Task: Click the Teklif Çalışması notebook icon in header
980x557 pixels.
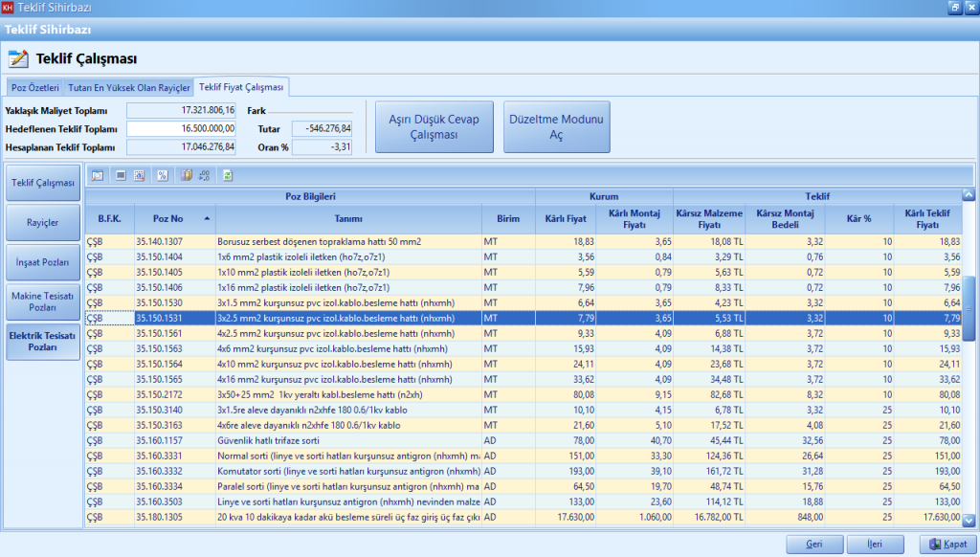Action: pyautogui.click(x=18, y=58)
